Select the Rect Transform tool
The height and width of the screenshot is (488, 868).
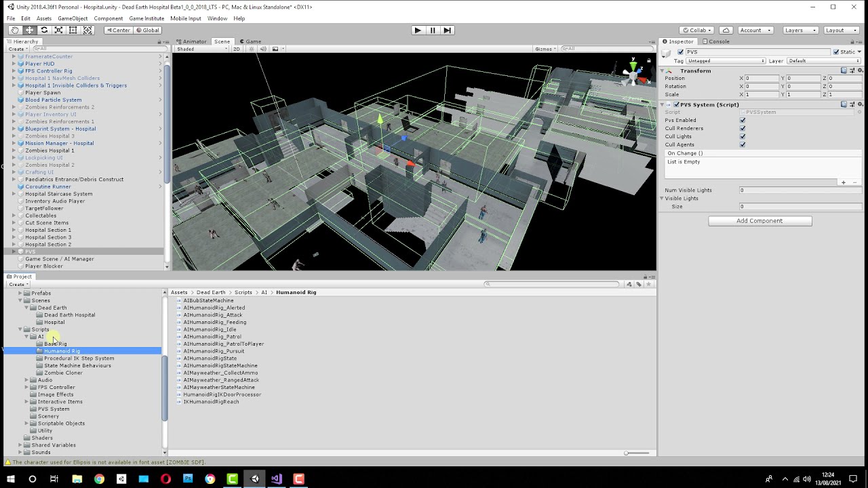[73, 30]
